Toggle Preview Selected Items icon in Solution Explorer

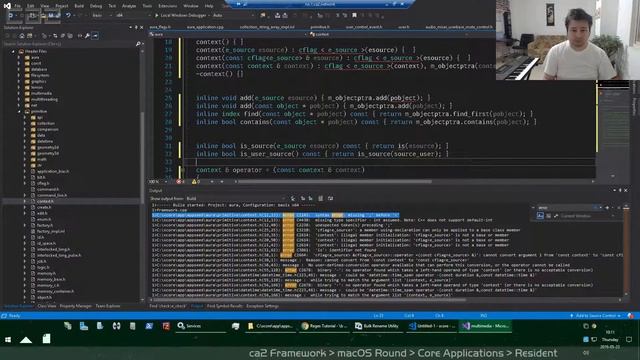click(x=95, y=36)
